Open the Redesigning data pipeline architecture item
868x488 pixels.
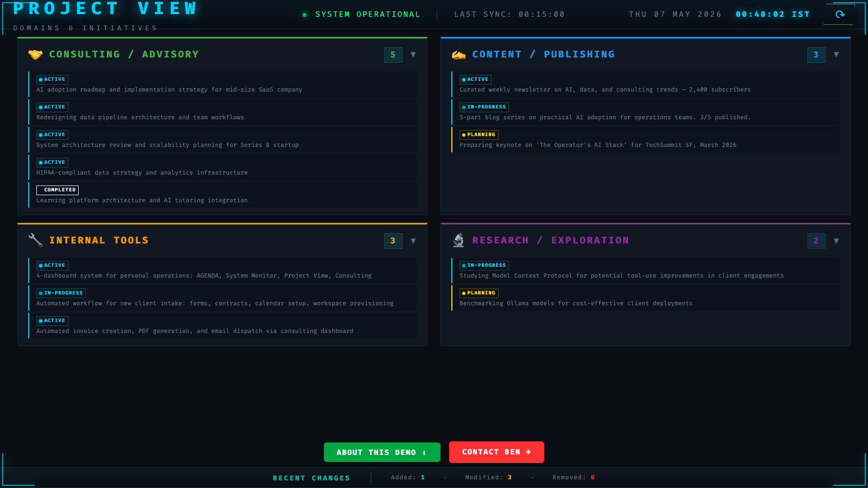click(222, 112)
